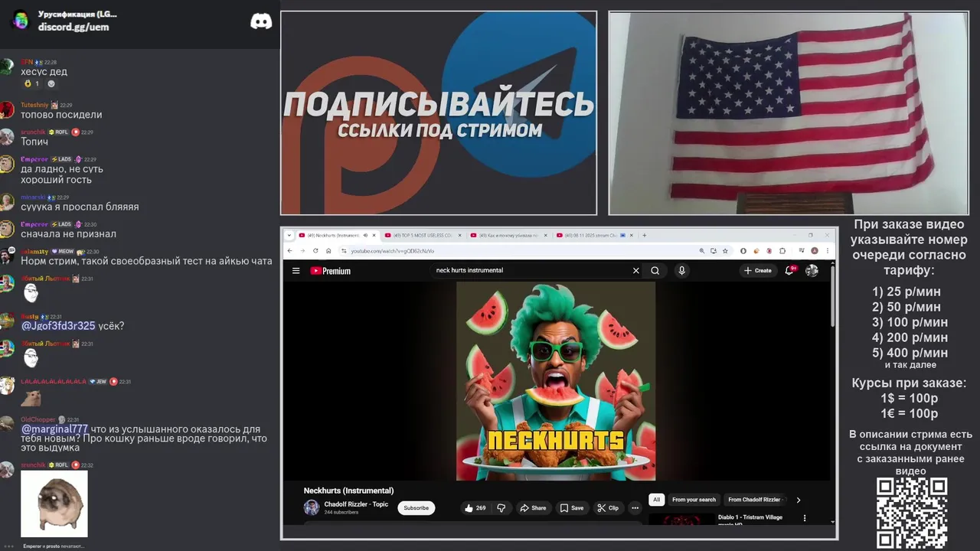Screen dimensions: 980x551
Task: Click the cat sticker in the last message
Action: coord(54,504)
